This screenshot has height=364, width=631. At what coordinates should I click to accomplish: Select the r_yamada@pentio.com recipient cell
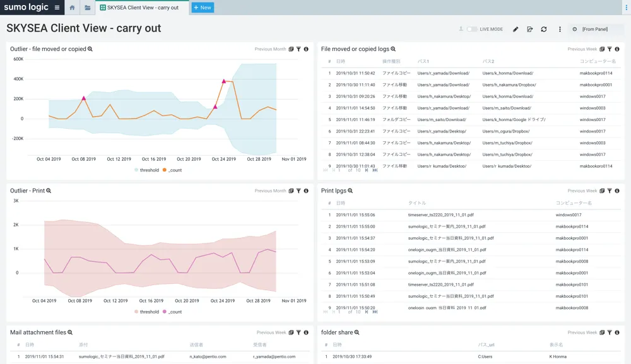(274, 356)
